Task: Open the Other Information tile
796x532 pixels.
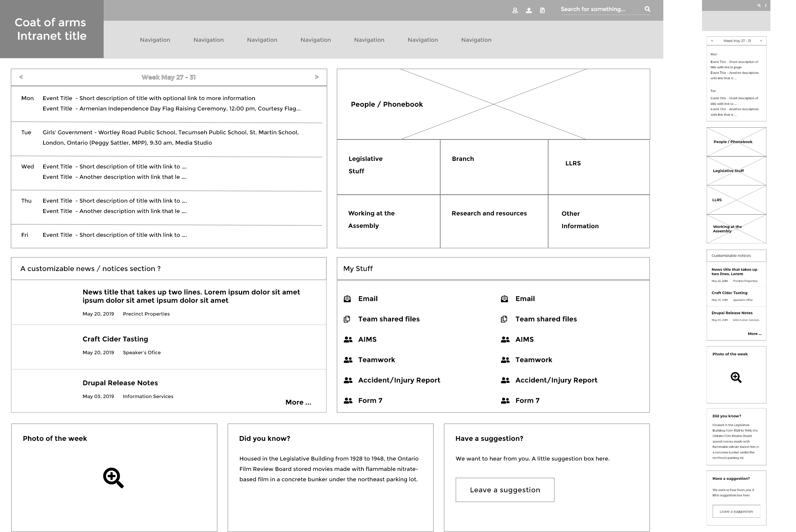Action: tap(599, 221)
